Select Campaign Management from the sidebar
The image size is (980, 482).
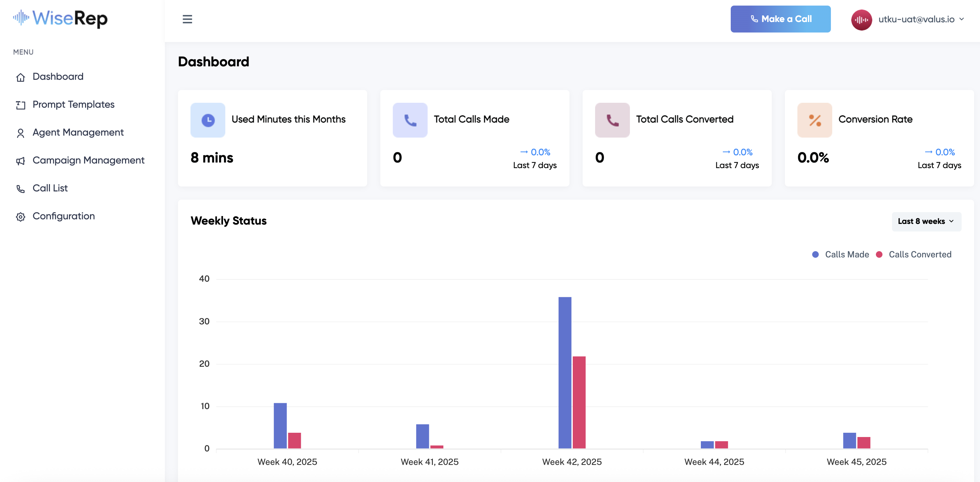[x=88, y=160]
